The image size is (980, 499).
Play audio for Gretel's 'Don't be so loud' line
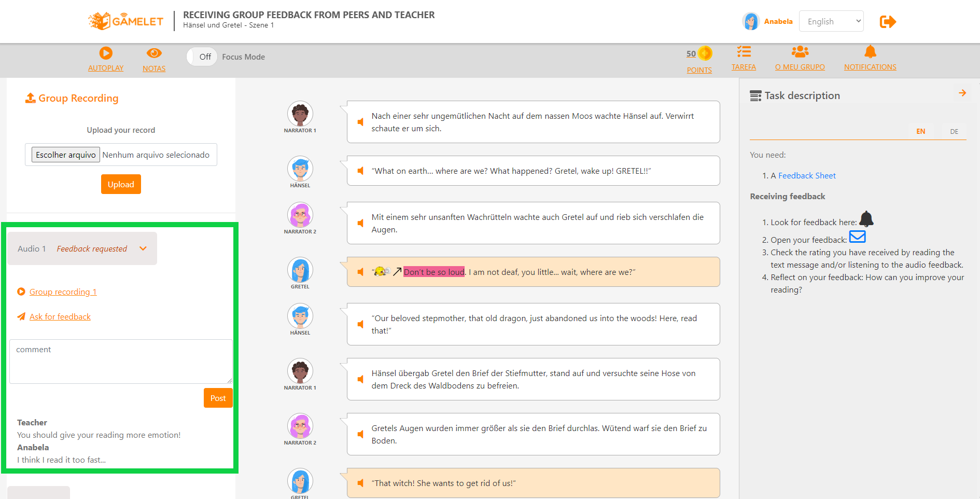(360, 272)
